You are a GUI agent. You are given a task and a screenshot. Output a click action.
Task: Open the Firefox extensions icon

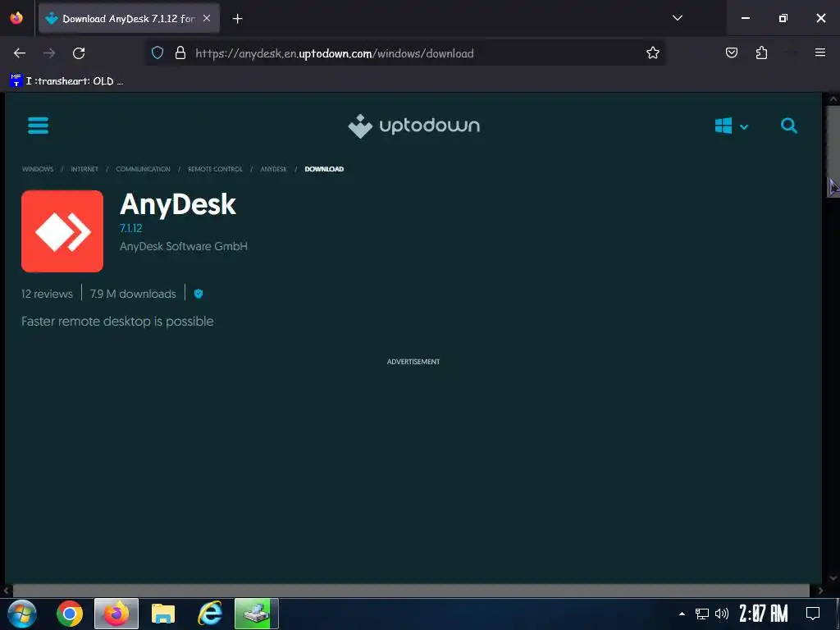(x=761, y=52)
